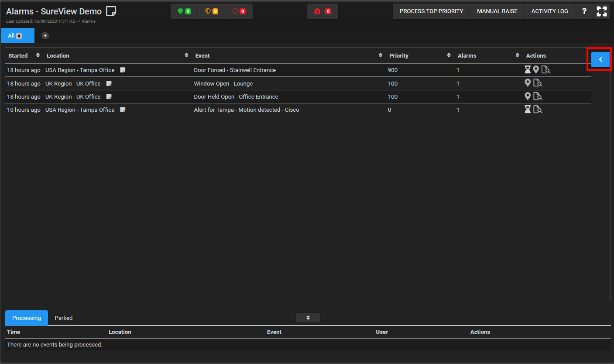The image size is (614, 364).
Task: Open the Activity Log
Action: [549, 11]
